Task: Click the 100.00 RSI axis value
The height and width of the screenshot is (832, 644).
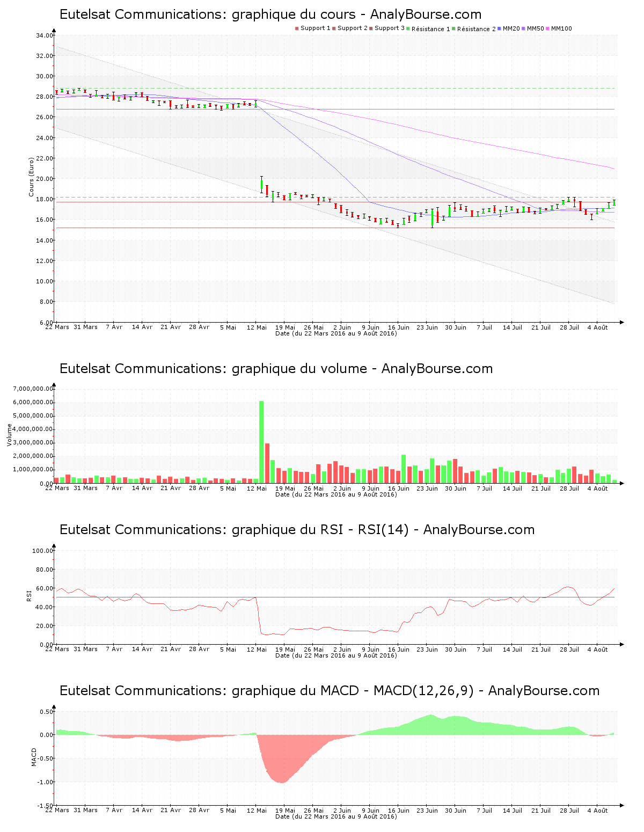Action: pyautogui.click(x=43, y=551)
